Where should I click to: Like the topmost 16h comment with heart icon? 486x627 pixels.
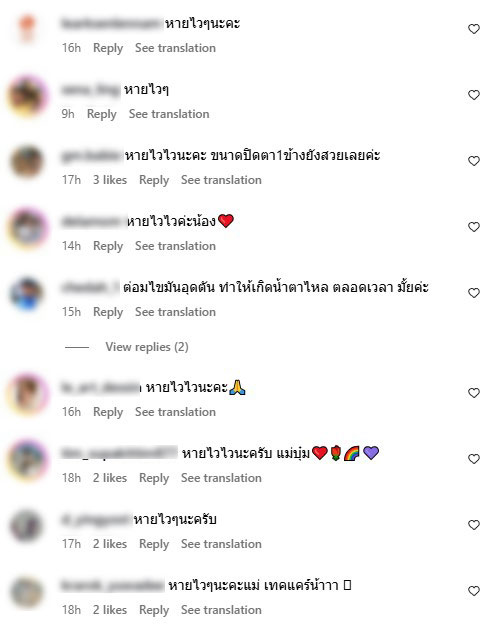(474, 29)
